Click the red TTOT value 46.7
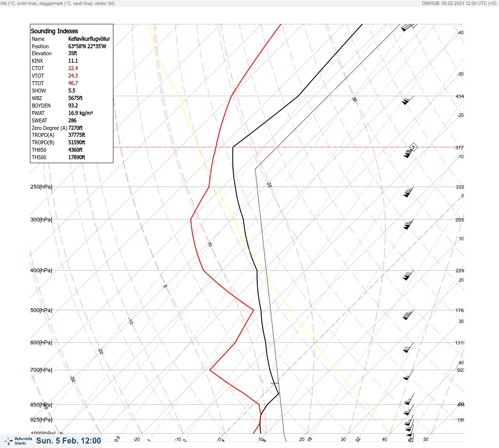The image size is (499, 448). click(x=73, y=83)
